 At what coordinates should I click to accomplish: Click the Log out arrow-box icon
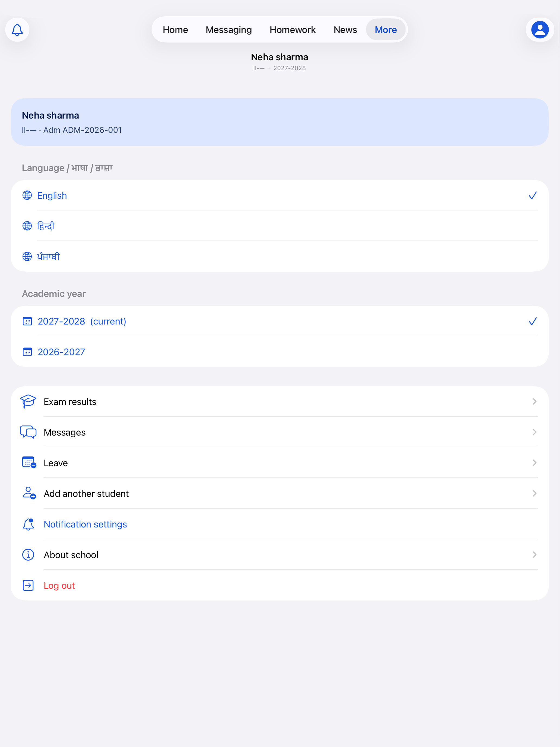click(x=28, y=585)
